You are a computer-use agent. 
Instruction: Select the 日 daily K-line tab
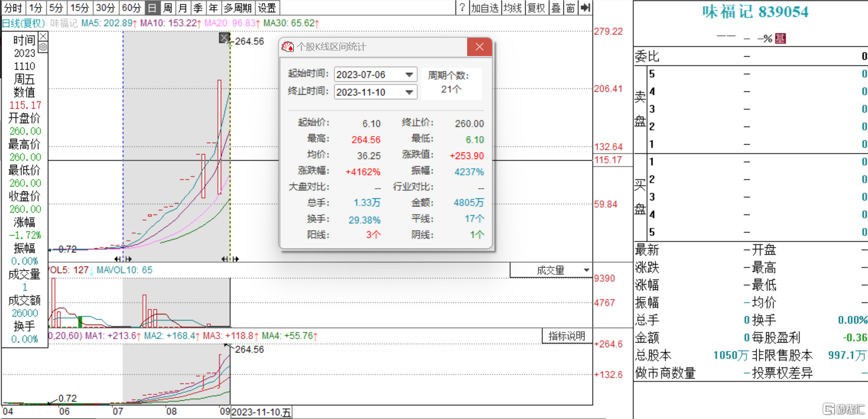click(152, 8)
